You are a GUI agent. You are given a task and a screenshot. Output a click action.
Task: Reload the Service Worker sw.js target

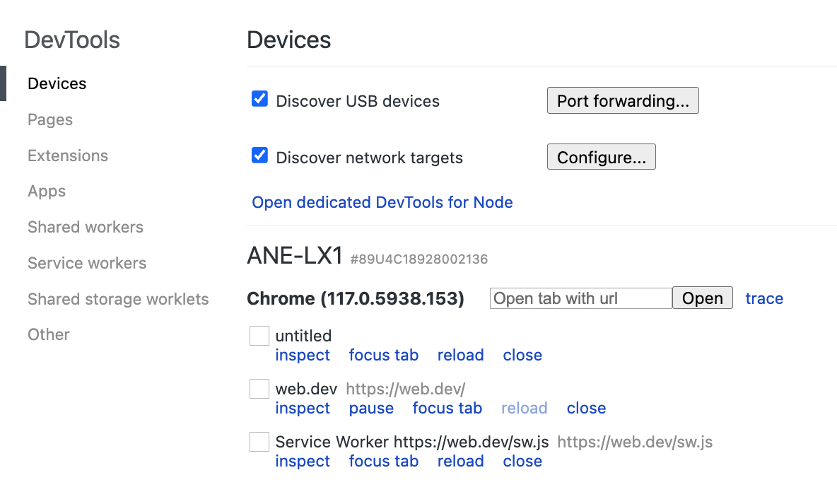pyautogui.click(x=461, y=461)
